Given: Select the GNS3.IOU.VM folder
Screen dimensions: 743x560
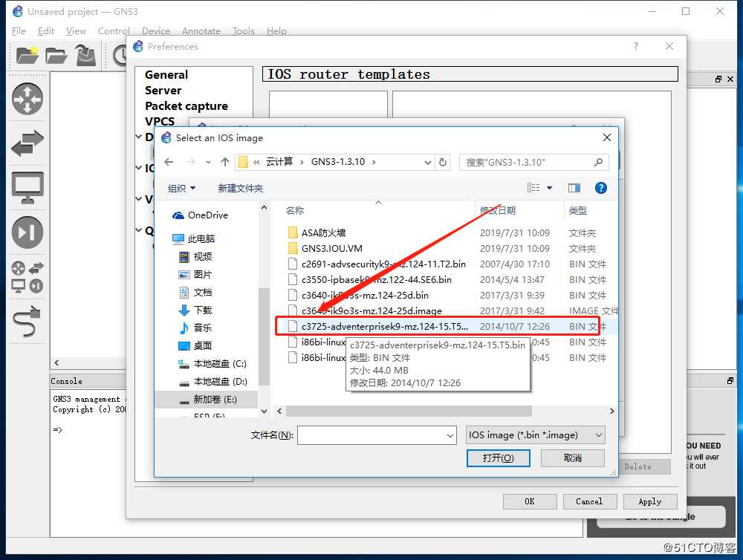Looking at the screenshot, I should coord(325,248).
